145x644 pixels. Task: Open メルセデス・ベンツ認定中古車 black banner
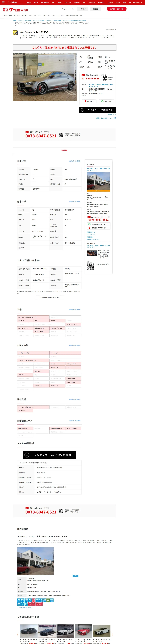coord(97,110)
